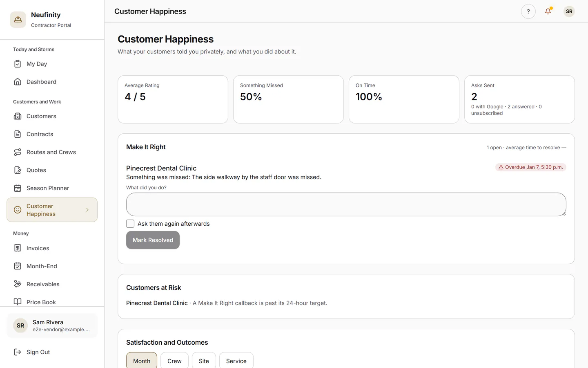Open the notifications bell
This screenshot has height=368, width=588.
tap(548, 11)
